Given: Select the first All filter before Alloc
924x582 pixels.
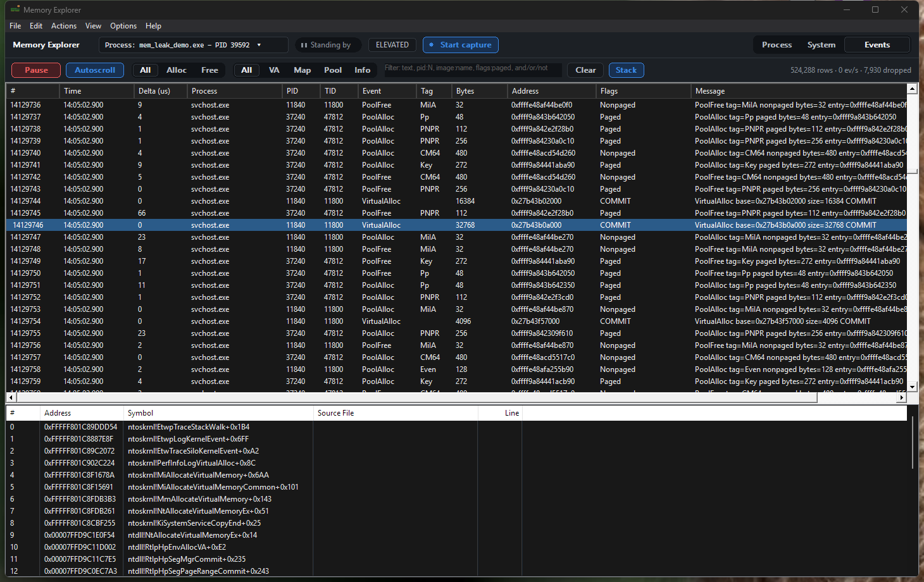Looking at the screenshot, I should (145, 70).
